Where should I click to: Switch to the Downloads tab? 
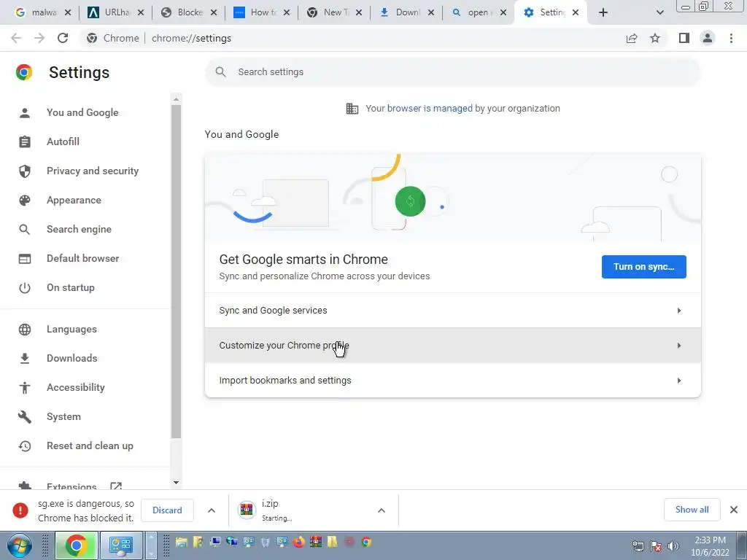[401, 12]
